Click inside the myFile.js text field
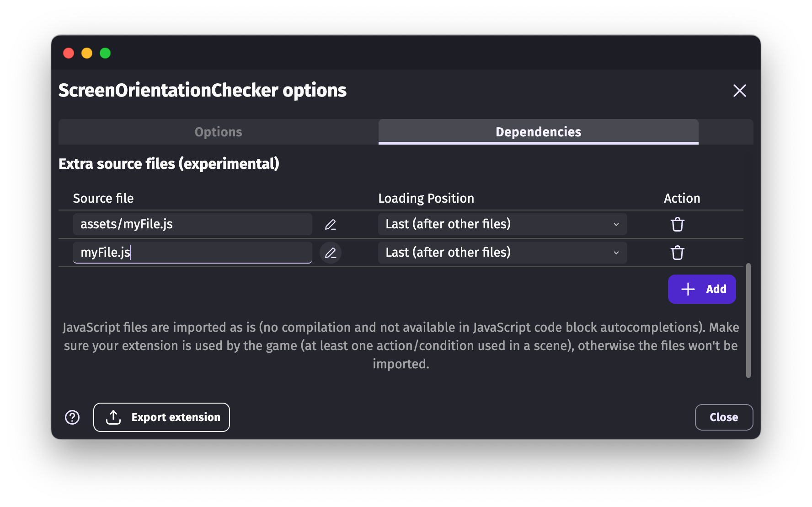Image resolution: width=812 pixels, height=507 pixels. 192,252
